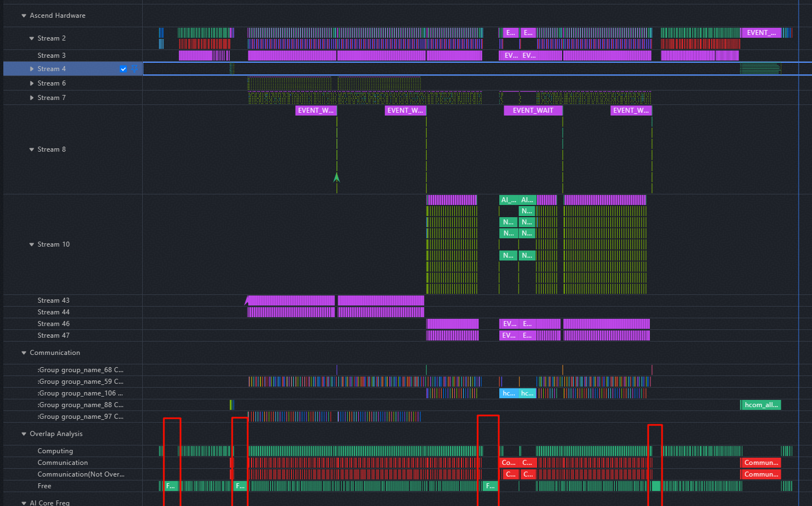Expand the Stream 7 row
The height and width of the screenshot is (506, 812).
tap(32, 98)
